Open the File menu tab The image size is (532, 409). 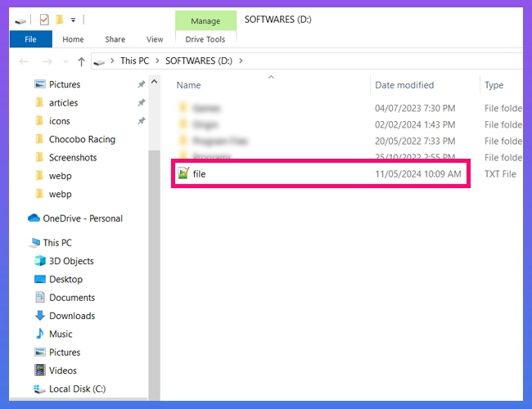[x=30, y=39]
